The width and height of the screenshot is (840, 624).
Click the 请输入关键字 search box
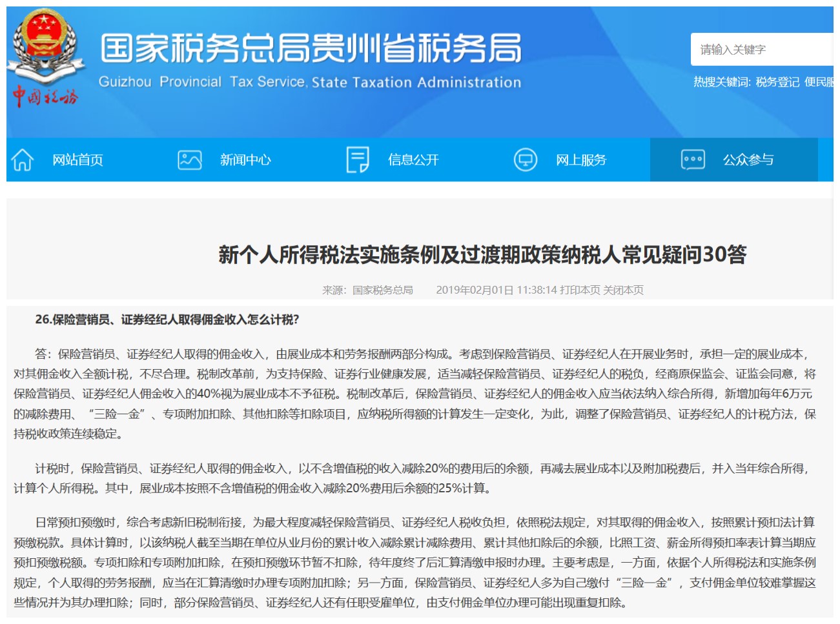point(762,48)
